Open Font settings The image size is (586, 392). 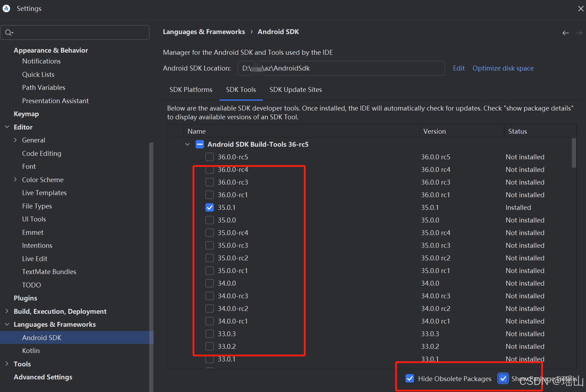click(29, 166)
